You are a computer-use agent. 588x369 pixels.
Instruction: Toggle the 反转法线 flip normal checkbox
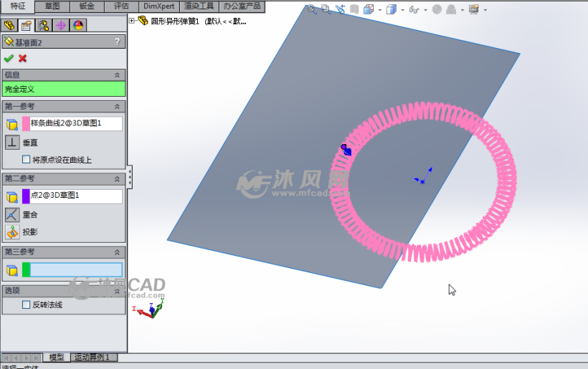click(27, 305)
